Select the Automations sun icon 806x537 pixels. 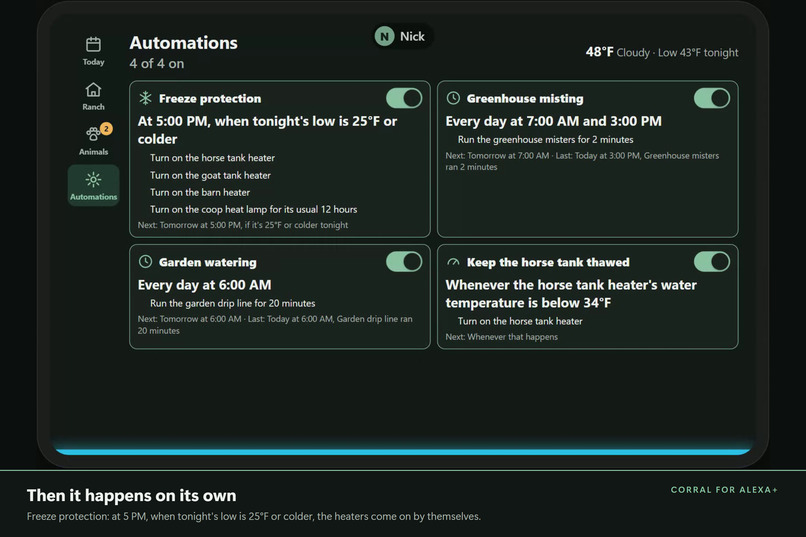click(93, 179)
